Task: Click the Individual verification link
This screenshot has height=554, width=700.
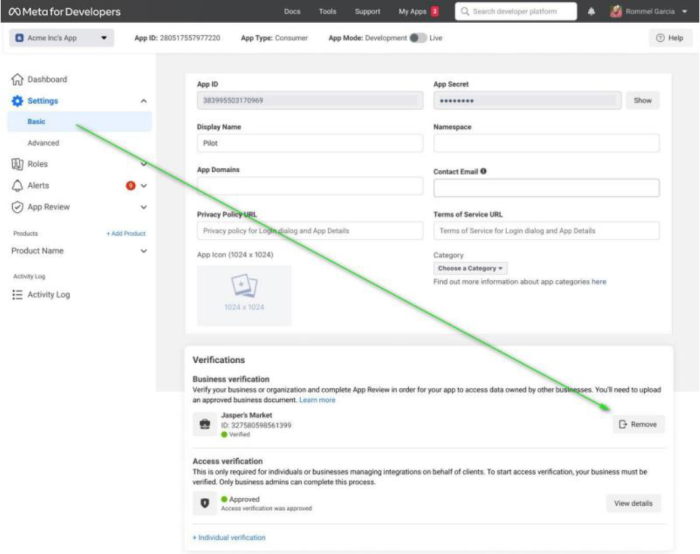Action: (229, 537)
